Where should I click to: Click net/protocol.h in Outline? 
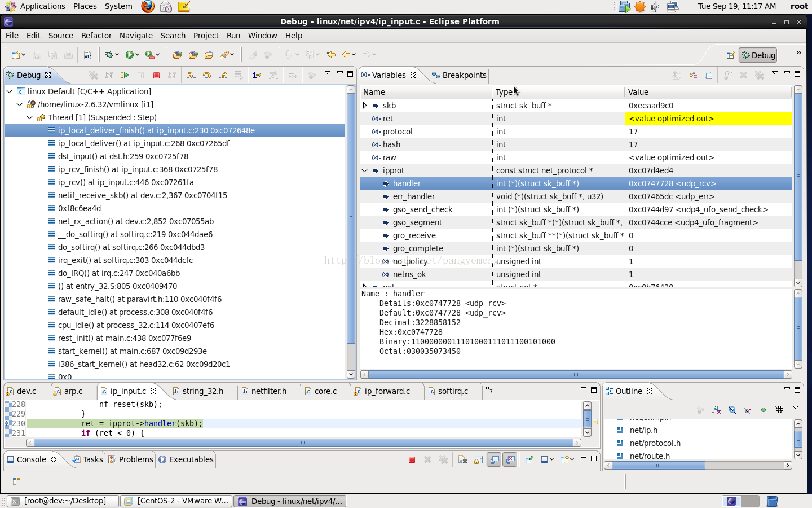click(655, 443)
